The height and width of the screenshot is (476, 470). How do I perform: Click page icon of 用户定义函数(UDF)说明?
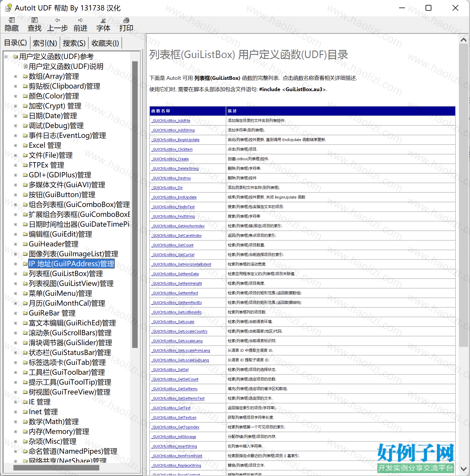26,66
